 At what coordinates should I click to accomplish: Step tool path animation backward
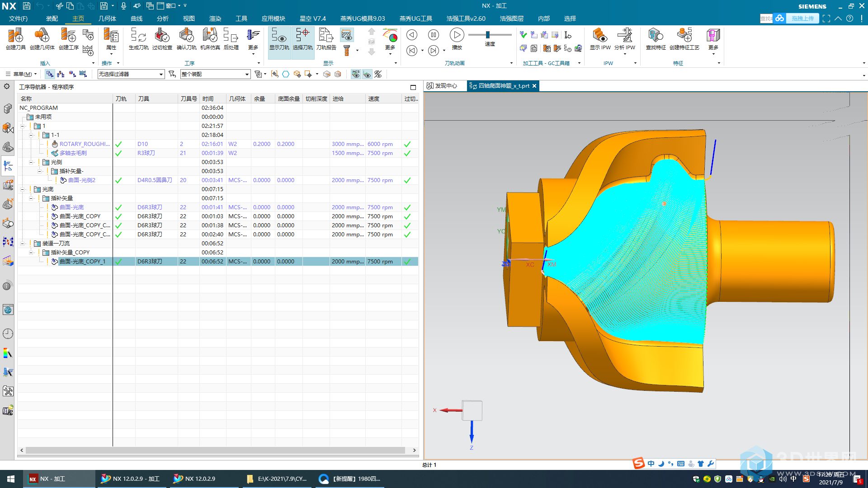click(x=411, y=35)
